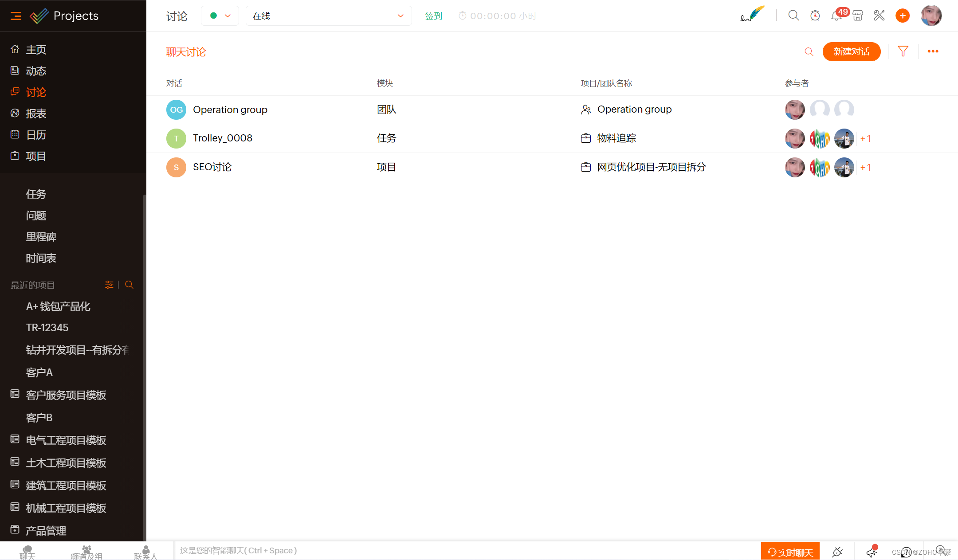Click the new conversation button

[852, 51]
